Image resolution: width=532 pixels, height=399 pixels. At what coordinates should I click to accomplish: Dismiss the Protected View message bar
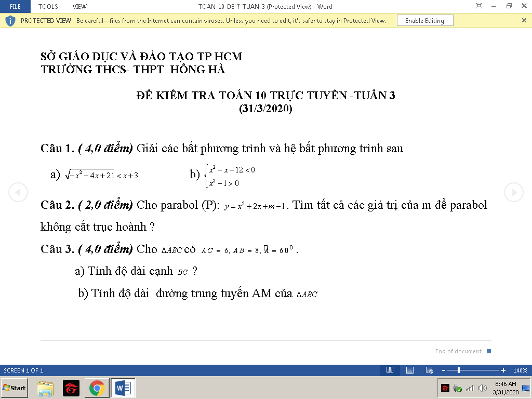point(524,20)
